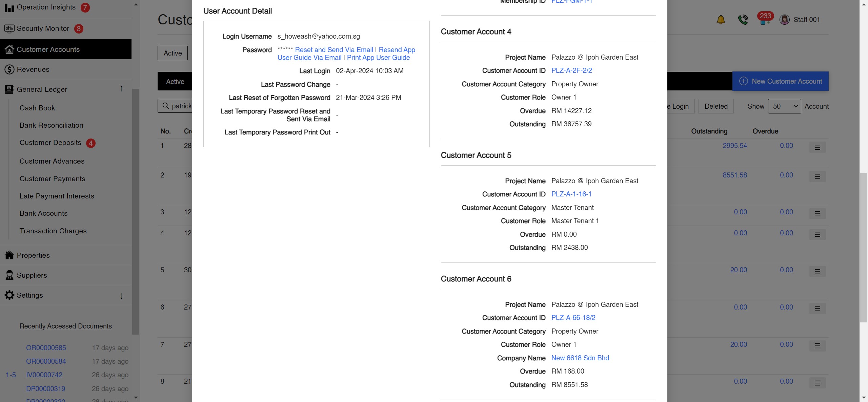Open Settings via the gear icon
Image resolution: width=868 pixels, height=402 pixels.
(x=9, y=295)
